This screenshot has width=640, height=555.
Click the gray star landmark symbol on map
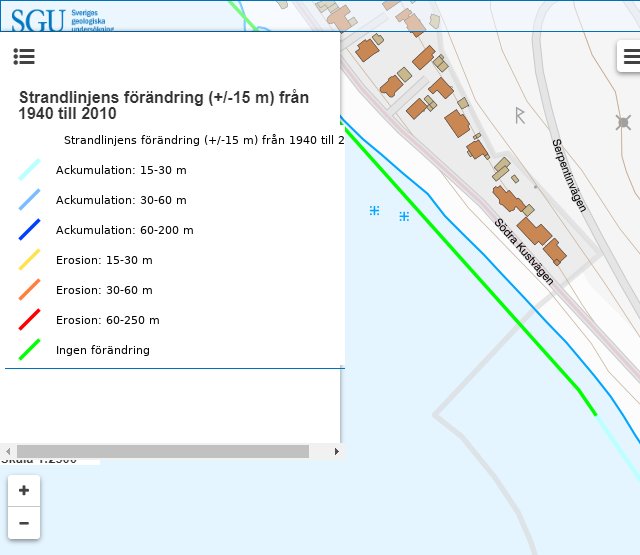coord(623,122)
